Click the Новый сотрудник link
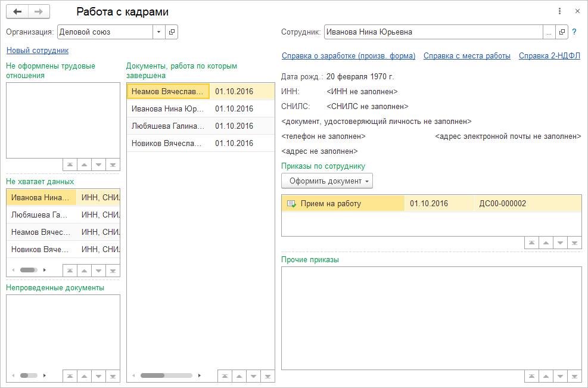Image resolution: width=588 pixels, height=388 pixels. [x=37, y=51]
